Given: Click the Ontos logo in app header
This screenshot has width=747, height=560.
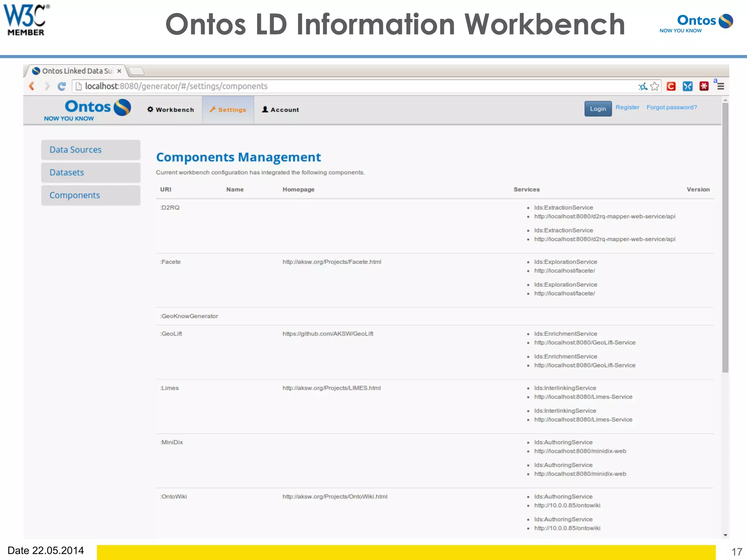Looking at the screenshot, I should click(x=88, y=110).
